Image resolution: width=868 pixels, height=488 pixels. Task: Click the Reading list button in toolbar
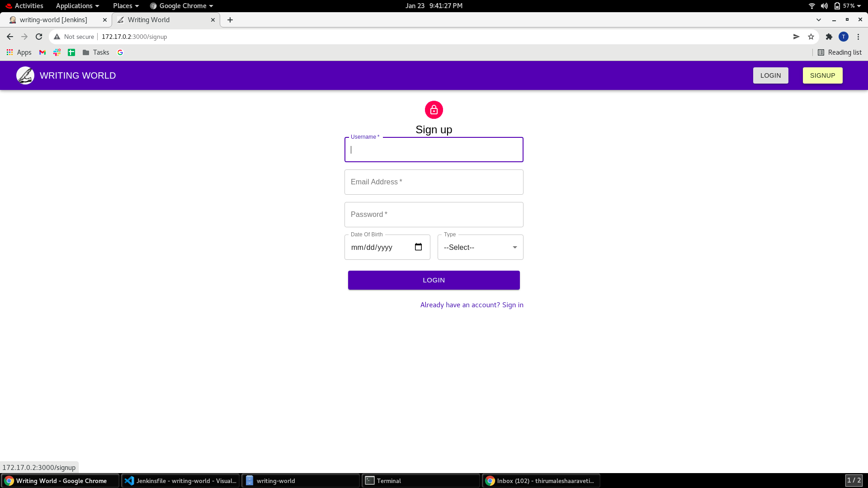coord(840,52)
